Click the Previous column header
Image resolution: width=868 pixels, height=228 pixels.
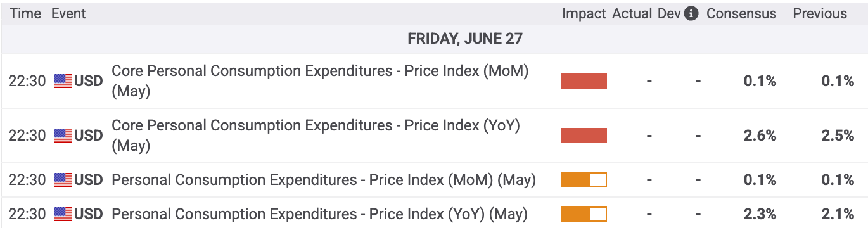click(x=820, y=13)
